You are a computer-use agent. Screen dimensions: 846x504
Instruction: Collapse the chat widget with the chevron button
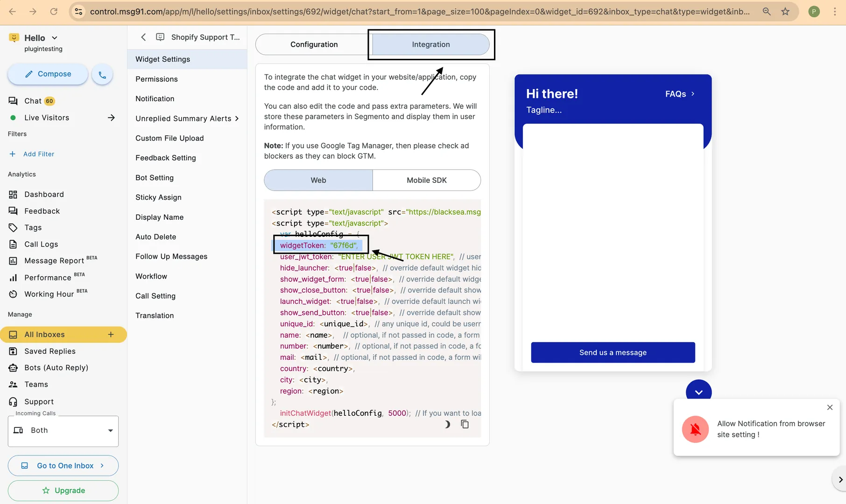[698, 392]
